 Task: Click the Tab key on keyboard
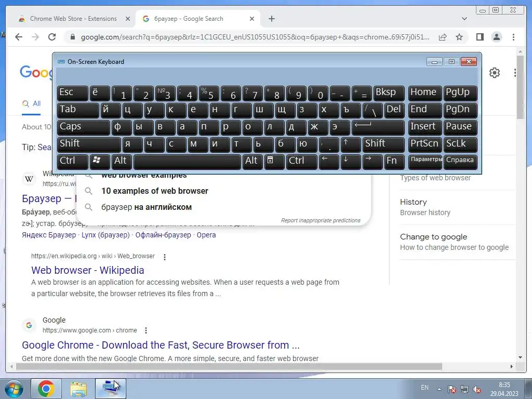78,110
